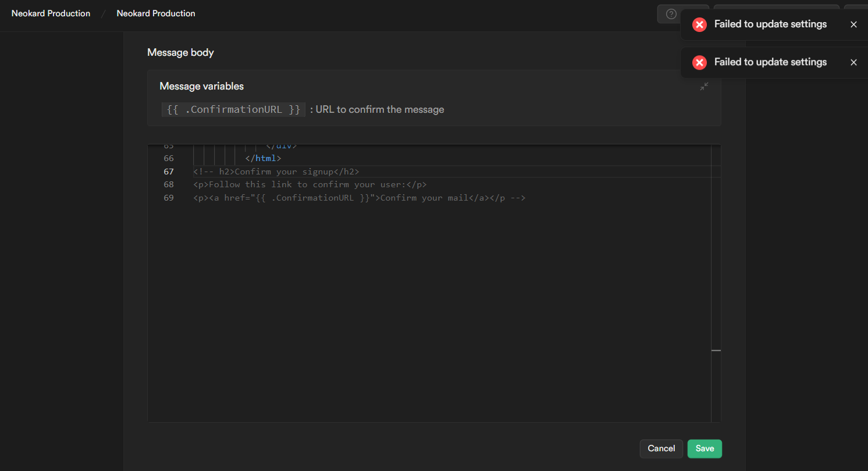Image resolution: width=868 pixels, height=471 pixels.
Task: Click the 'Confirm your mail' anchor line 69
Action: pos(424,198)
